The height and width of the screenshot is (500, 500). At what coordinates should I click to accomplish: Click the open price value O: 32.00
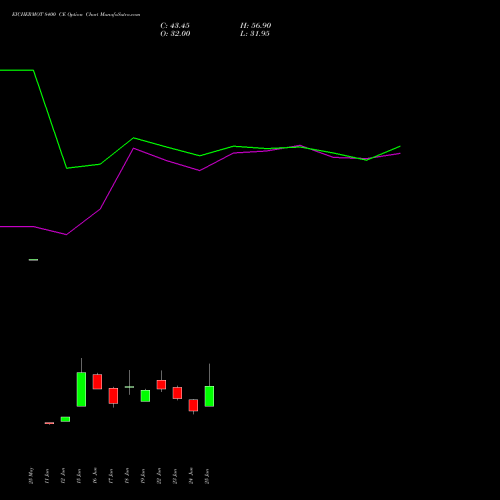coord(175,34)
